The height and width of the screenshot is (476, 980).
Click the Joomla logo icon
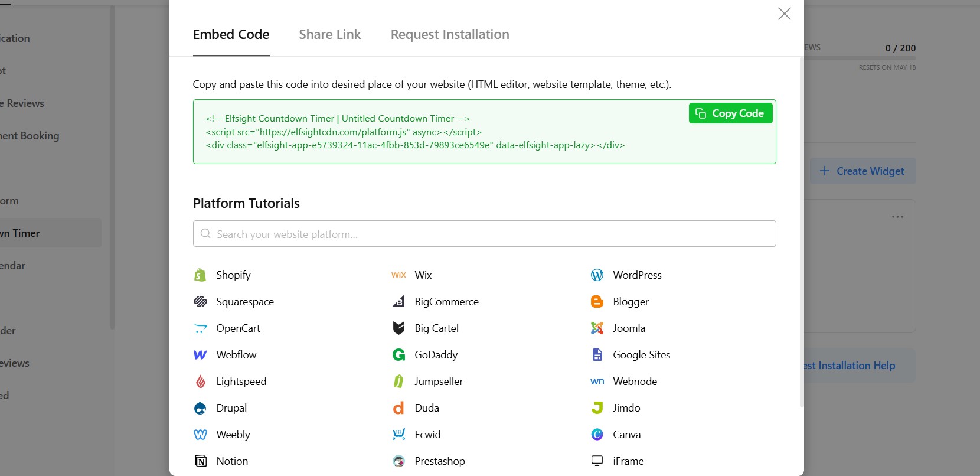[x=597, y=328]
